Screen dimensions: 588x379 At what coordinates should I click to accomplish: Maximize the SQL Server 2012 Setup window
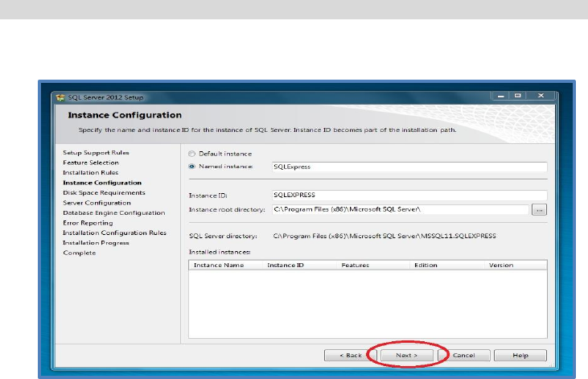(518, 96)
